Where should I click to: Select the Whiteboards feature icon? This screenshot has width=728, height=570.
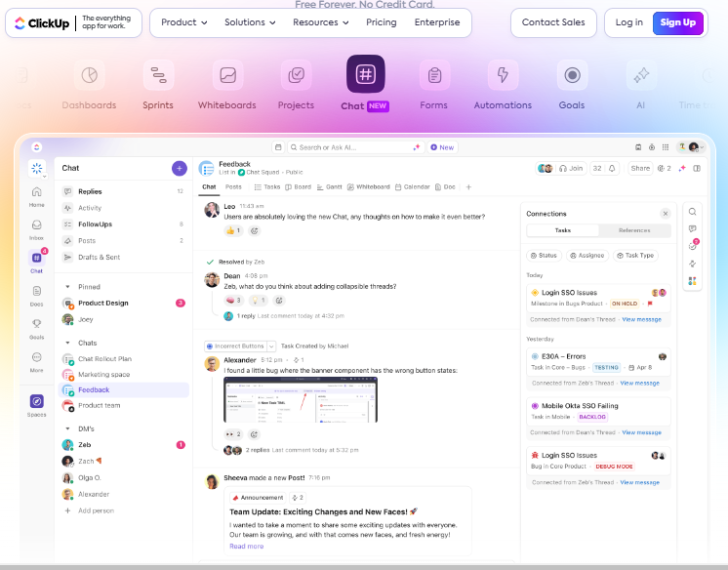[x=227, y=75]
